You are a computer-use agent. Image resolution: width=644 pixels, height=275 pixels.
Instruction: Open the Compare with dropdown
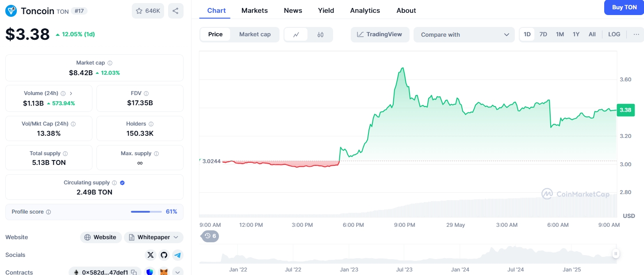click(464, 34)
